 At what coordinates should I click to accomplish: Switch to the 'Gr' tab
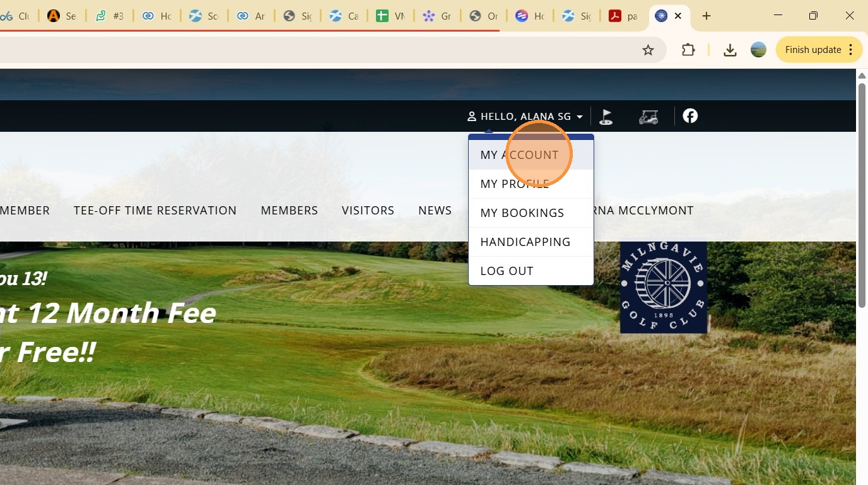(x=438, y=16)
